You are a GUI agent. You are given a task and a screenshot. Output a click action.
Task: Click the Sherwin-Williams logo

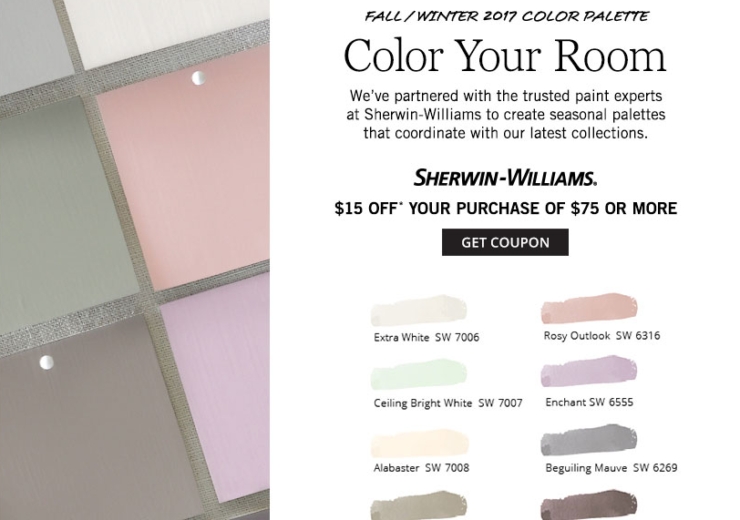coord(505,177)
